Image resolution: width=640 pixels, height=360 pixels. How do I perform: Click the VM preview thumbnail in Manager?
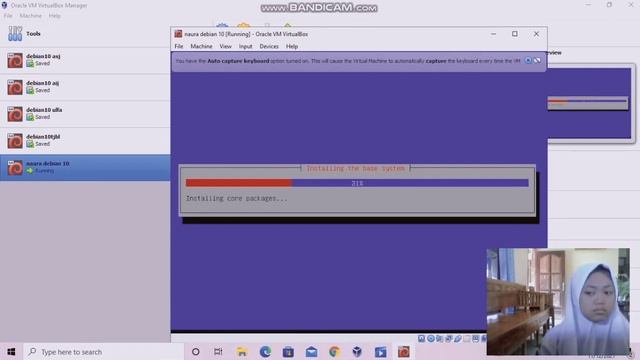pyautogui.click(x=589, y=103)
